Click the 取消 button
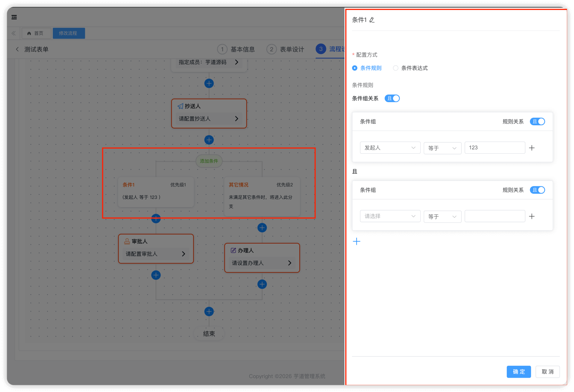Image resolution: width=574 pixels, height=392 pixels. click(547, 372)
